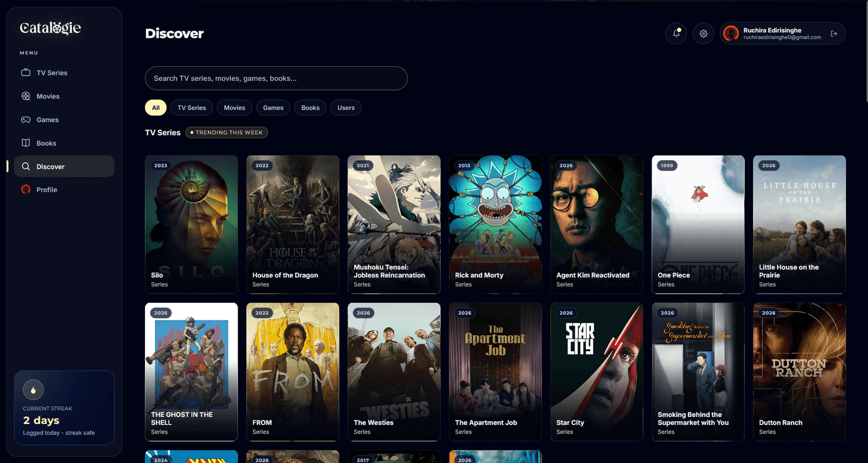The height and width of the screenshot is (463, 868).
Task: Click the Movies film reel icon
Action: (25, 96)
